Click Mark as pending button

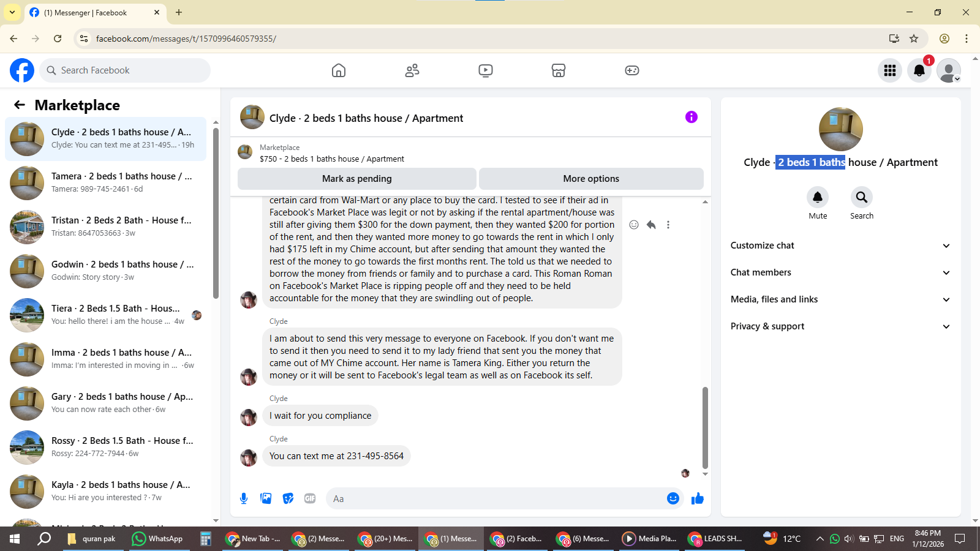pos(357,179)
